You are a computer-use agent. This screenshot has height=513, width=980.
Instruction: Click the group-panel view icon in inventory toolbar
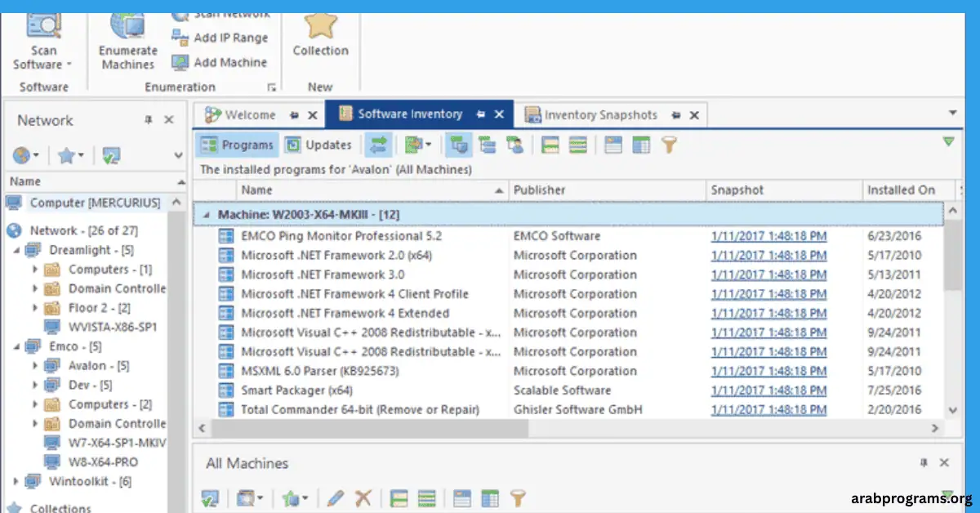tap(613, 145)
